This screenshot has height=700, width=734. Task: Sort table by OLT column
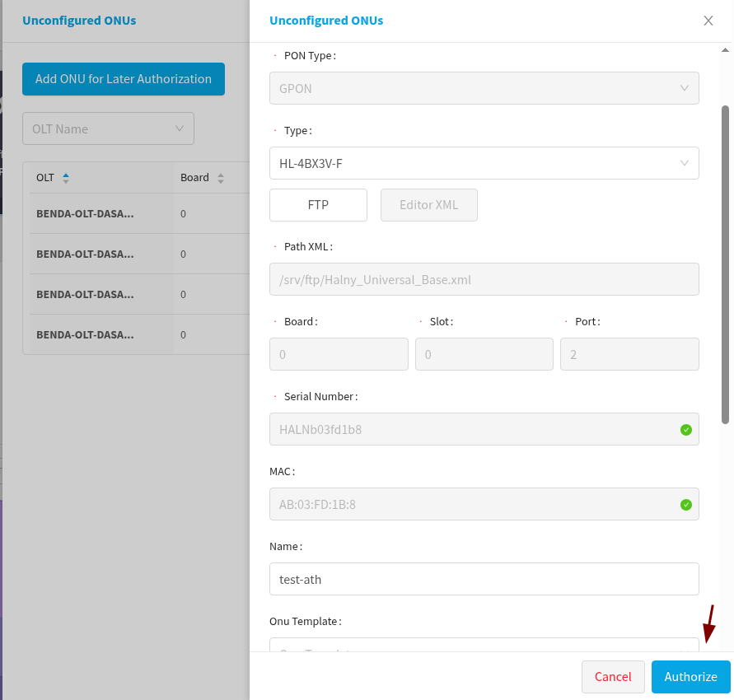pyautogui.click(x=66, y=178)
